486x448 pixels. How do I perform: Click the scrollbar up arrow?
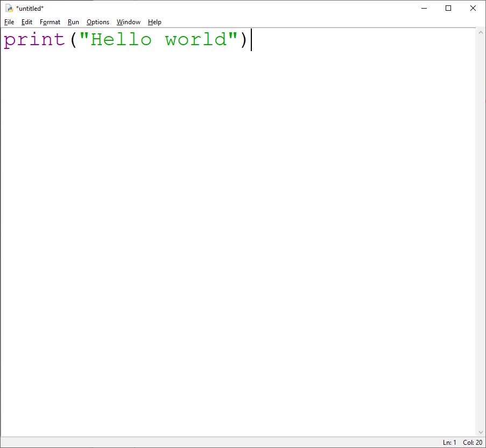(481, 33)
